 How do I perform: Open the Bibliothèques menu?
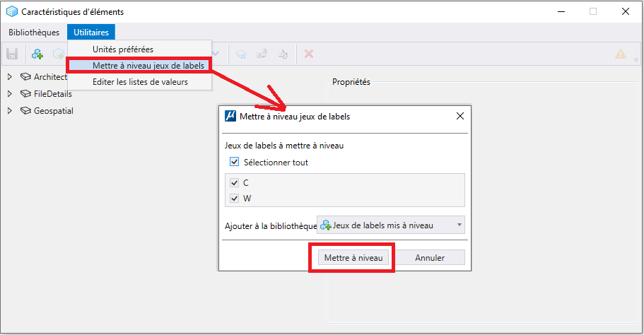(x=34, y=32)
